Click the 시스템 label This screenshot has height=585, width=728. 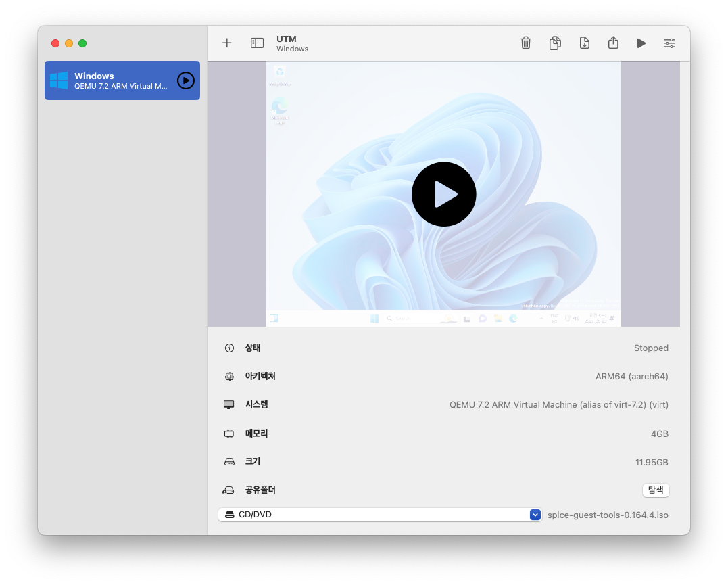[x=256, y=404]
